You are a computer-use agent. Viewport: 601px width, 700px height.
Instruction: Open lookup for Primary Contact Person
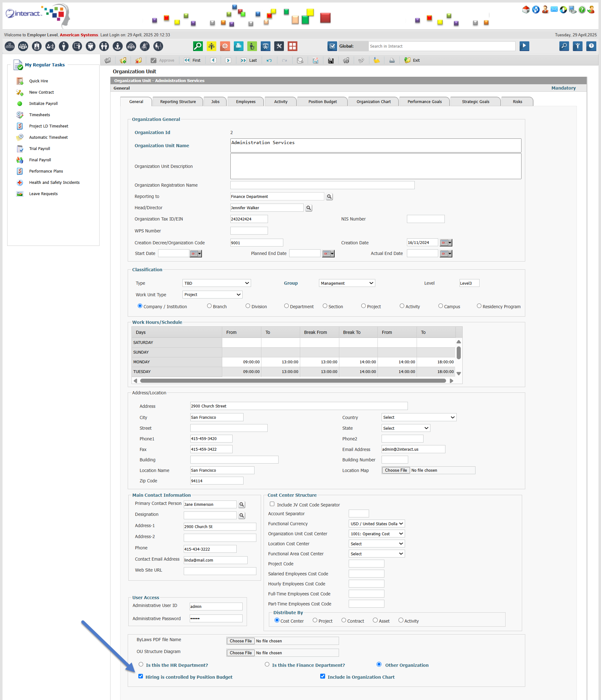point(242,505)
